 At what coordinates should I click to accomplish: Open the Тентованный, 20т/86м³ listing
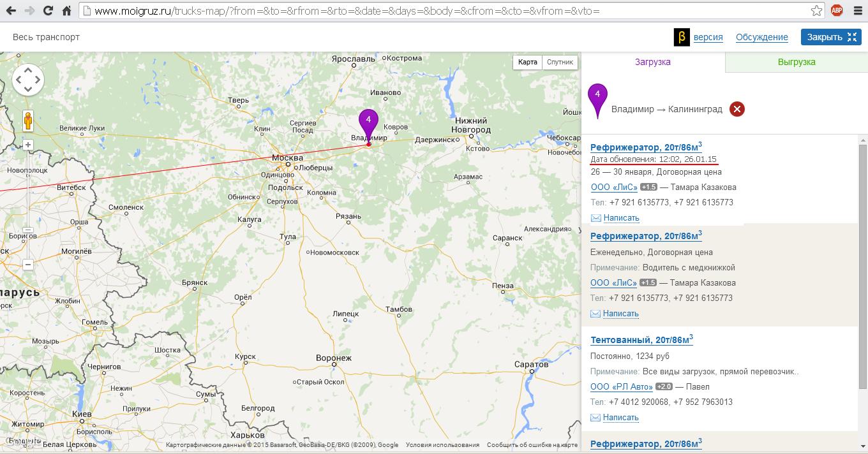pos(641,340)
